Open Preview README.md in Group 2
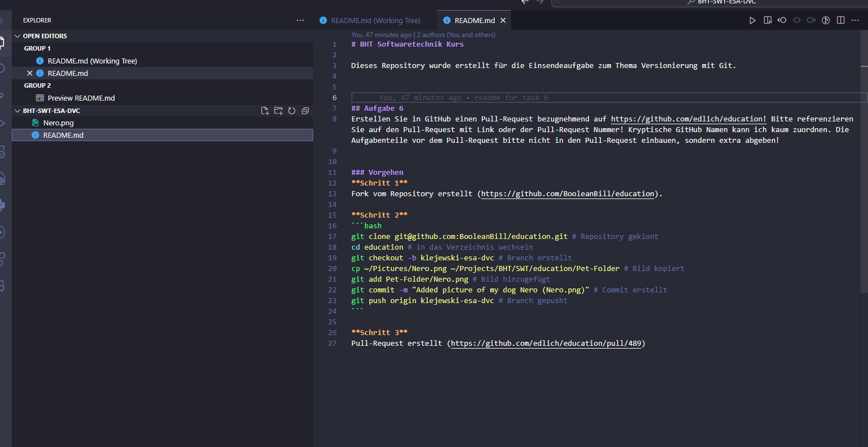 pyautogui.click(x=162, y=98)
